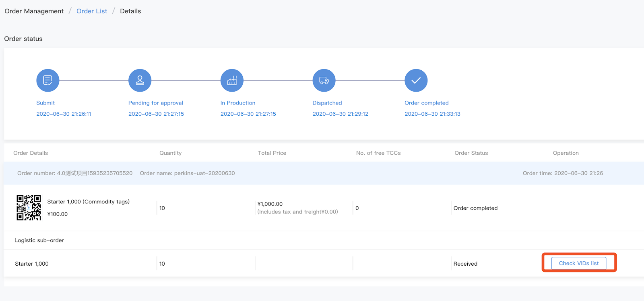This screenshot has height=301, width=644.
Task: Click the Order completed status cell
Action: point(476,208)
